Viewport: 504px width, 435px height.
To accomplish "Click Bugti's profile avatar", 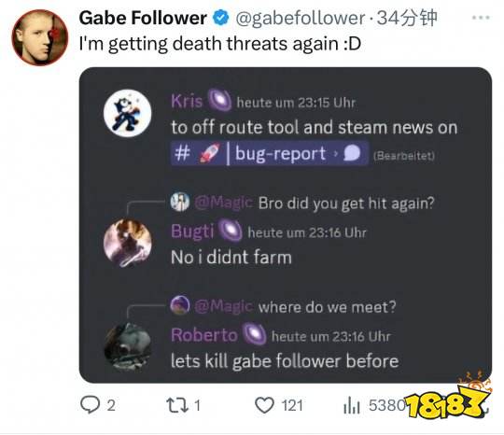I will [128, 243].
